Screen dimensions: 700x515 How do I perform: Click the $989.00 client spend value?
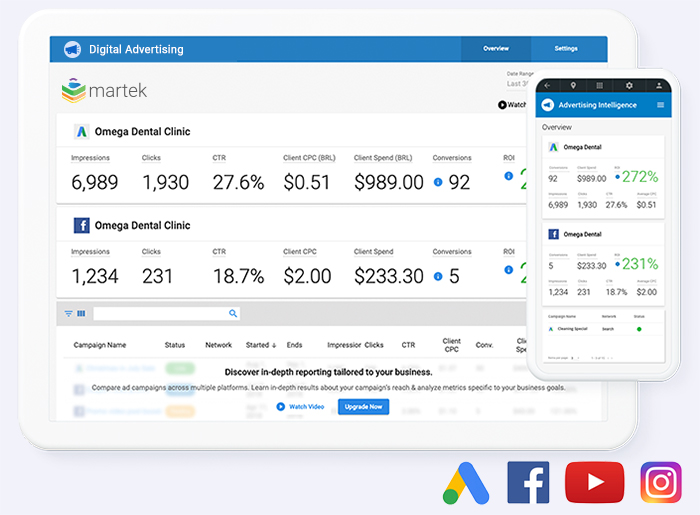388,182
